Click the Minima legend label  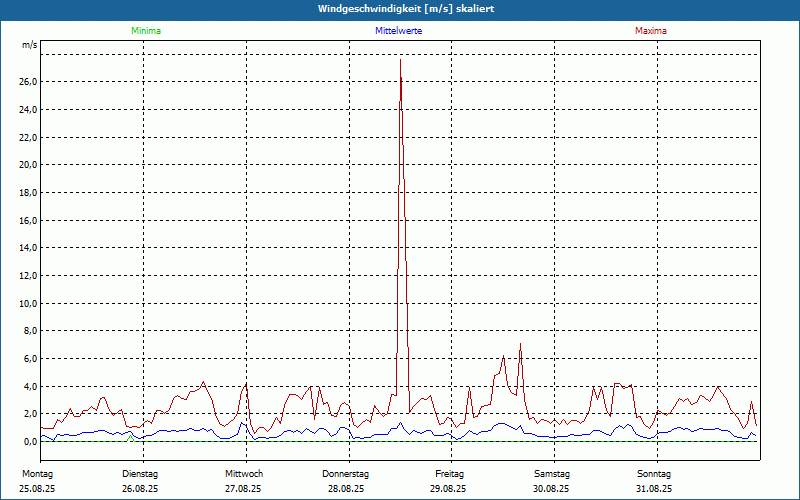[x=145, y=31]
